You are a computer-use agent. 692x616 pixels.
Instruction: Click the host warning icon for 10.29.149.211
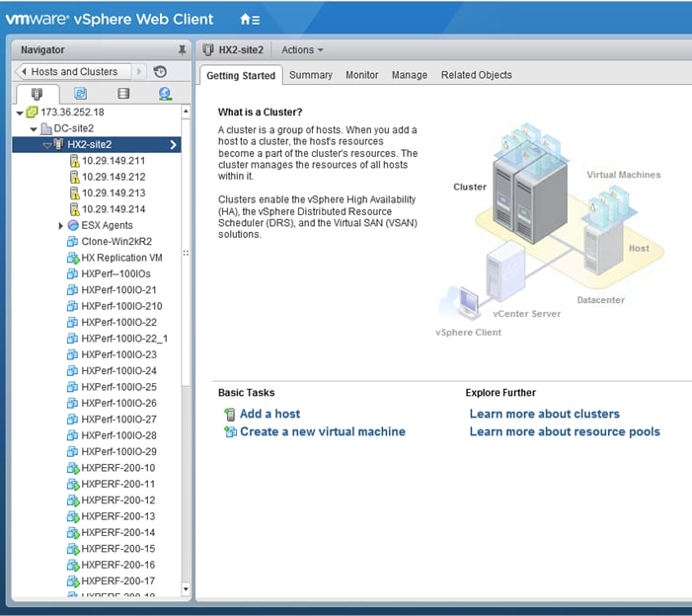coord(75,161)
